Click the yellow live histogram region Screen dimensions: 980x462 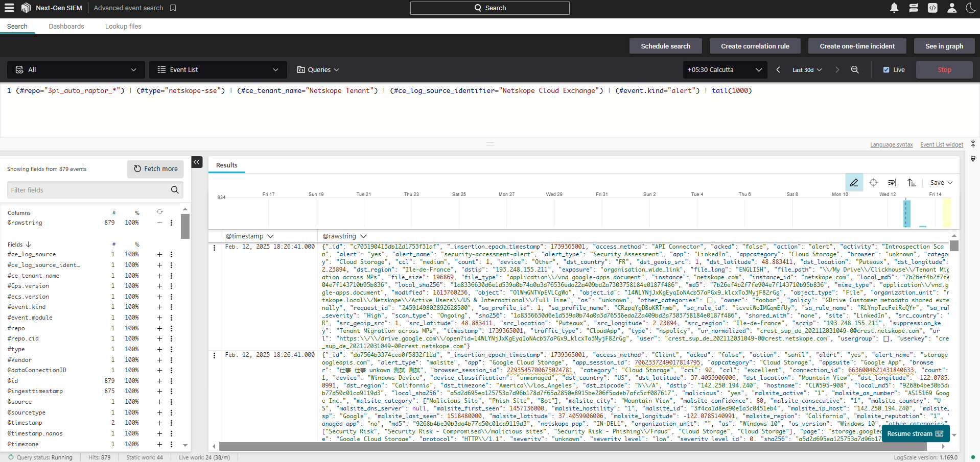pyautogui.click(x=947, y=212)
